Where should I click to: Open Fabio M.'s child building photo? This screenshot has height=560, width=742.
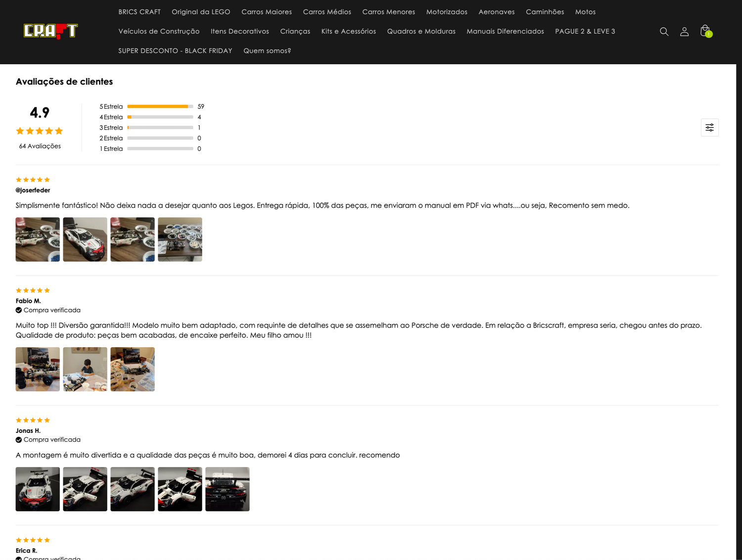pos(85,369)
